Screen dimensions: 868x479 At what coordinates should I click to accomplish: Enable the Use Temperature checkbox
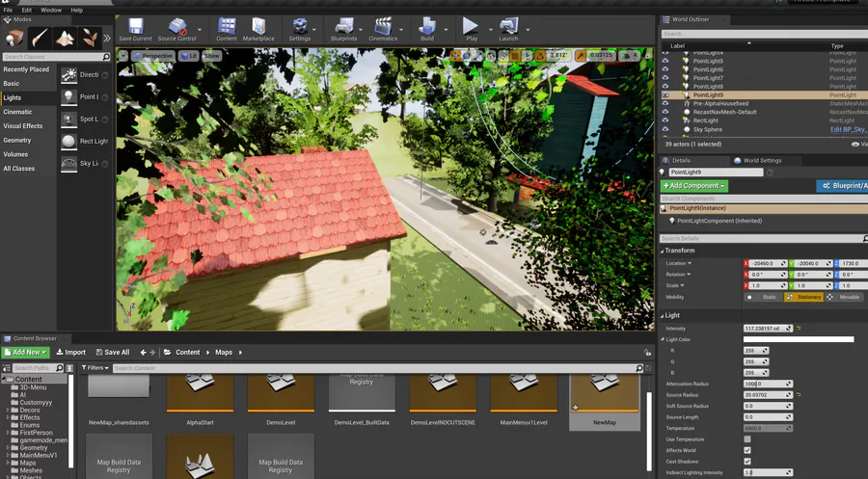pos(747,439)
